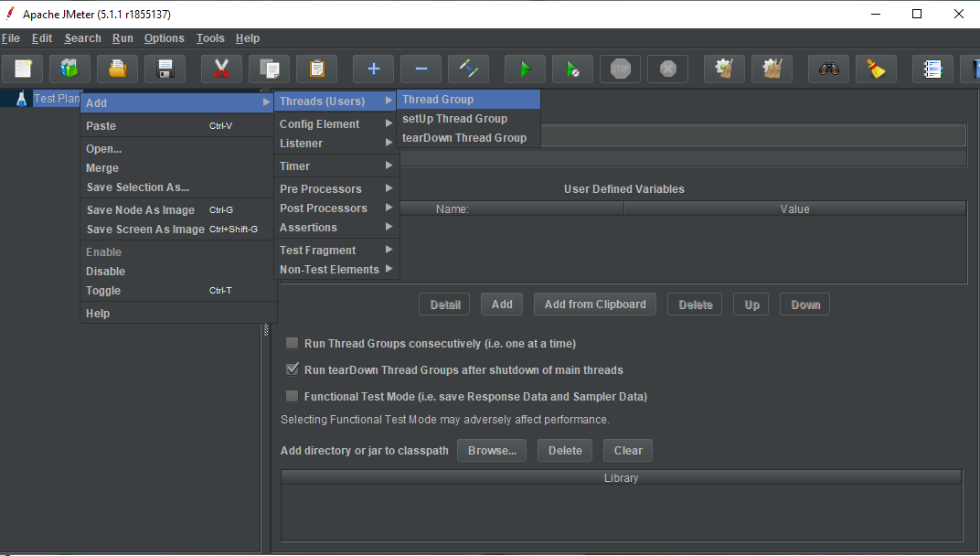Screen dimensions: 980x556
Task: Click the Cut scissors icon
Action: 221,69
